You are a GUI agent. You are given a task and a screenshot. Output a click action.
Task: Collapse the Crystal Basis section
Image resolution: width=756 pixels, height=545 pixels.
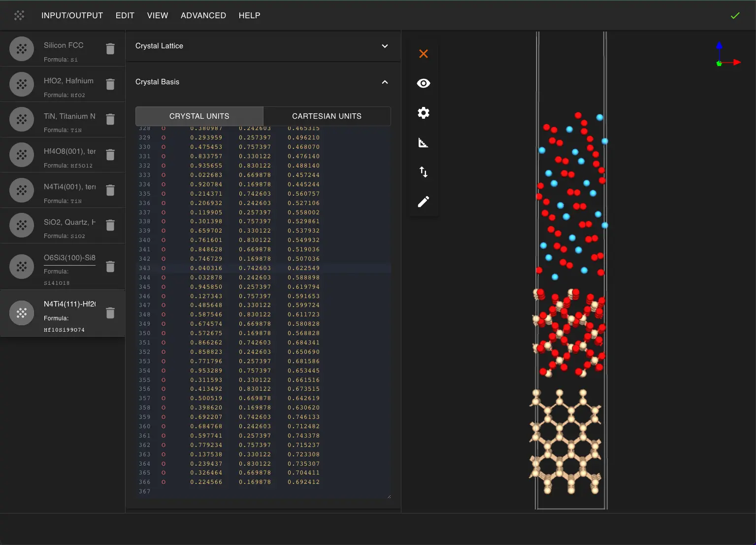click(x=385, y=82)
